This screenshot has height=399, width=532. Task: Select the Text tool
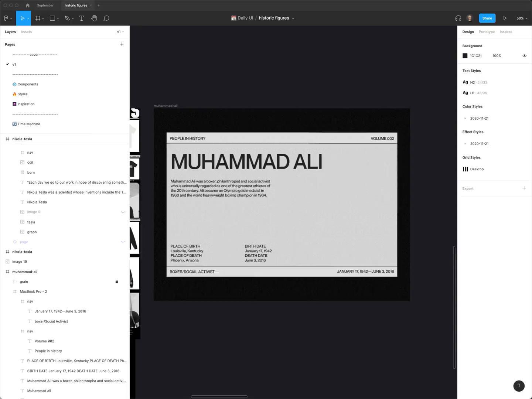82,18
